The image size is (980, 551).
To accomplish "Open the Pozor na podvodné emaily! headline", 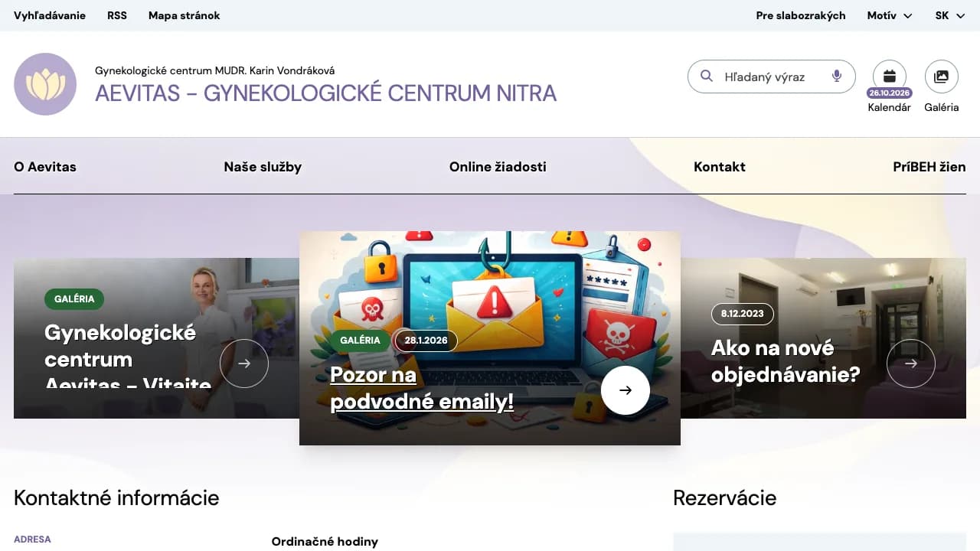I will [x=422, y=389].
